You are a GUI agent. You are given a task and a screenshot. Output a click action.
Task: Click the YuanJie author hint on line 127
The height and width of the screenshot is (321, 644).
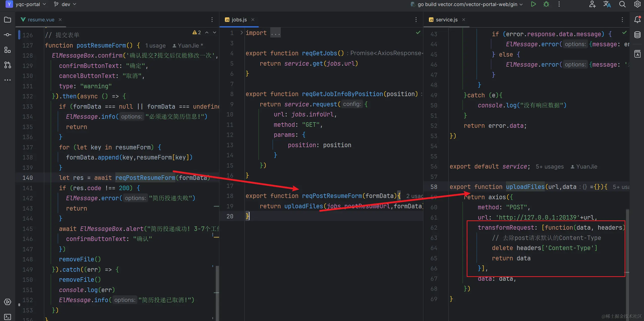[x=188, y=46]
